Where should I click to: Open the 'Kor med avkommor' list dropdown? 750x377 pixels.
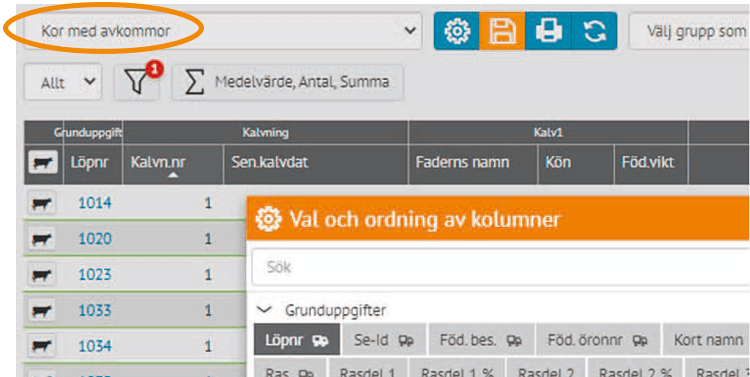click(x=223, y=31)
